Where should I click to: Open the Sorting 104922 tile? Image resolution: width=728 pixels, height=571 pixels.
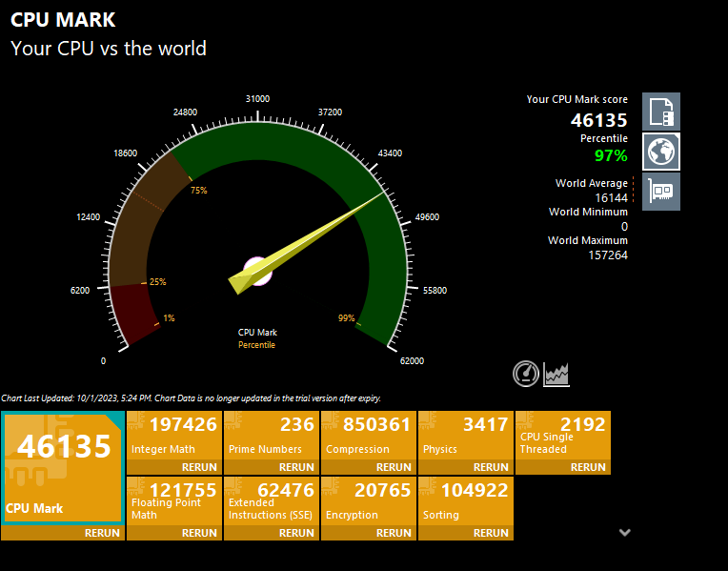tap(466, 501)
